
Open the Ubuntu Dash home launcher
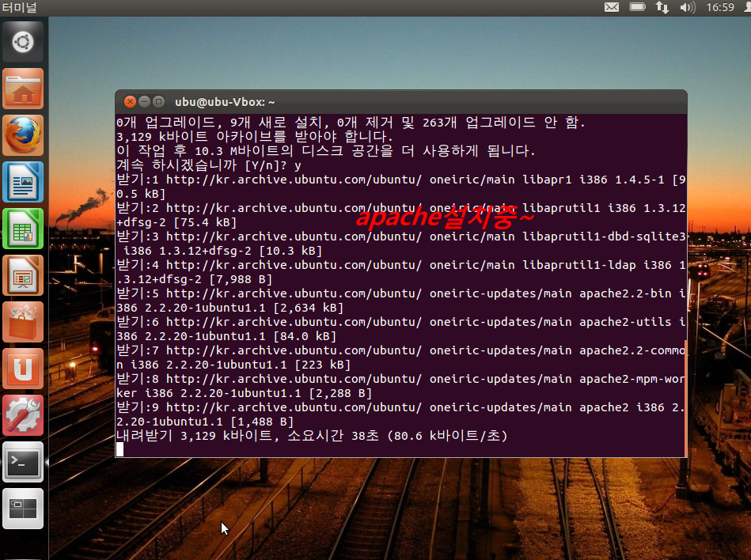(x=23, y=42)
